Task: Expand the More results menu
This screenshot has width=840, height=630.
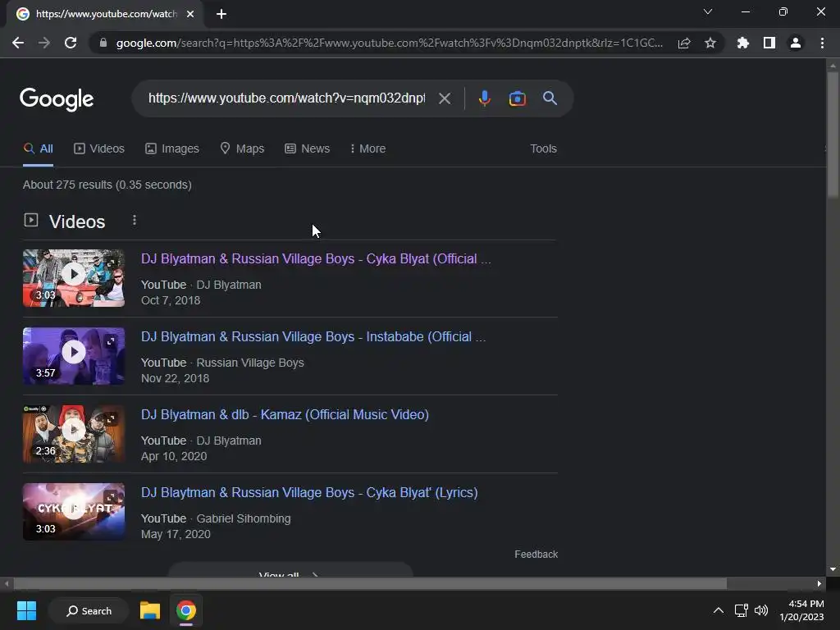Action: click(367, 148)
